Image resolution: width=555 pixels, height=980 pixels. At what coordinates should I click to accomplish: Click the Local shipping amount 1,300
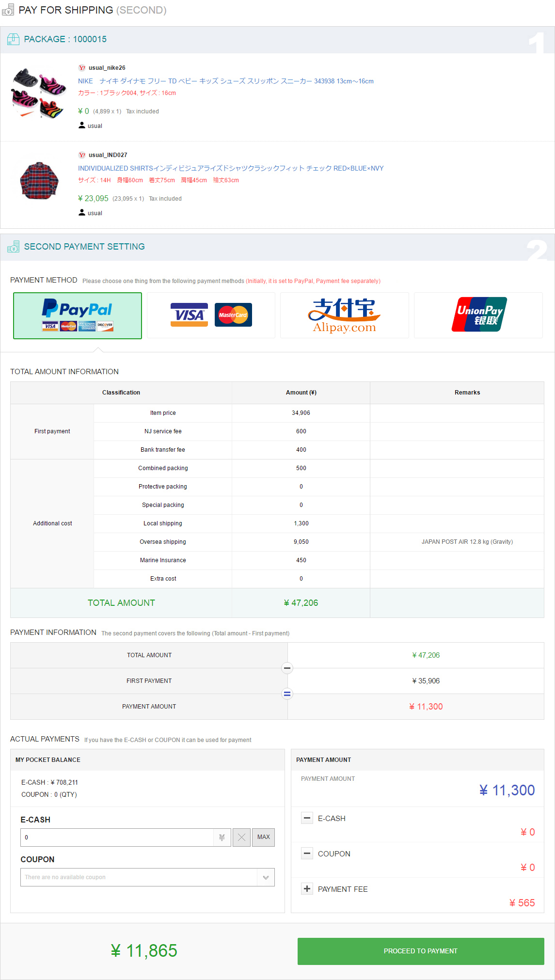tap(301, 523)
